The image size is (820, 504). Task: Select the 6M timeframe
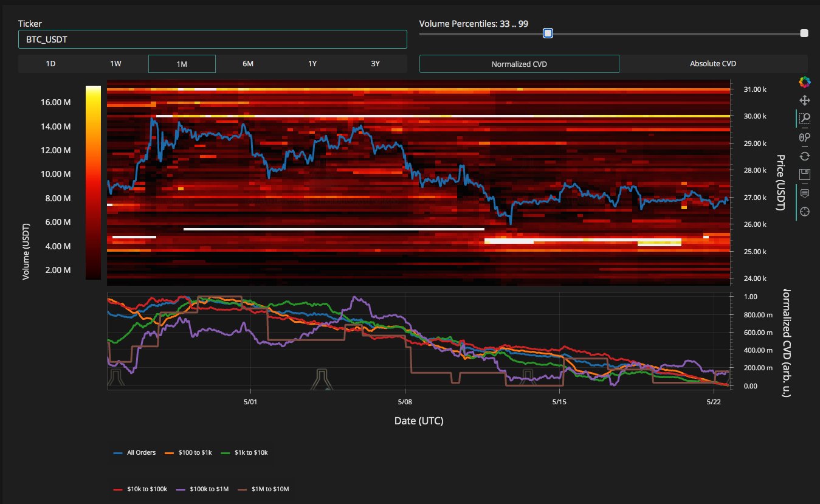248,64
